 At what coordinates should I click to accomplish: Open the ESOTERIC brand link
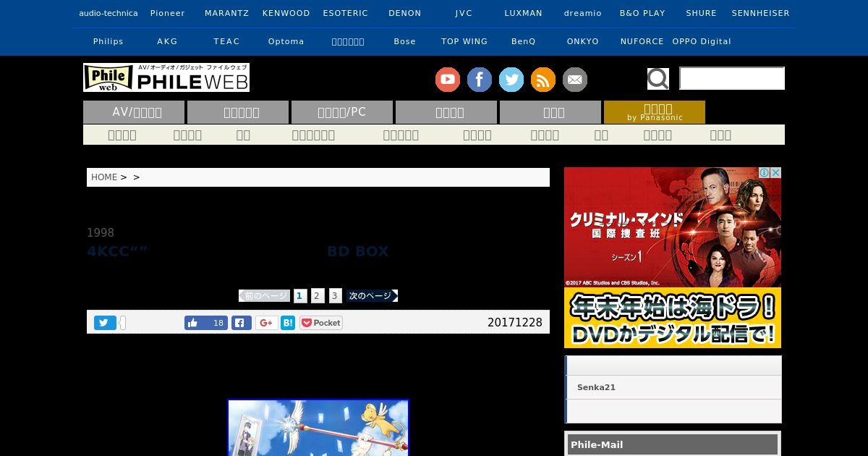346,13
